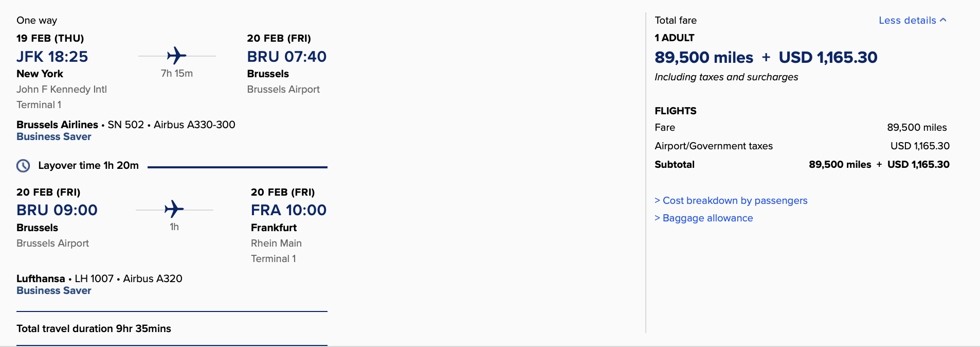980x347 pixels.
Task: Click the JFK 18:25 departure time
Action: (52, 57)
